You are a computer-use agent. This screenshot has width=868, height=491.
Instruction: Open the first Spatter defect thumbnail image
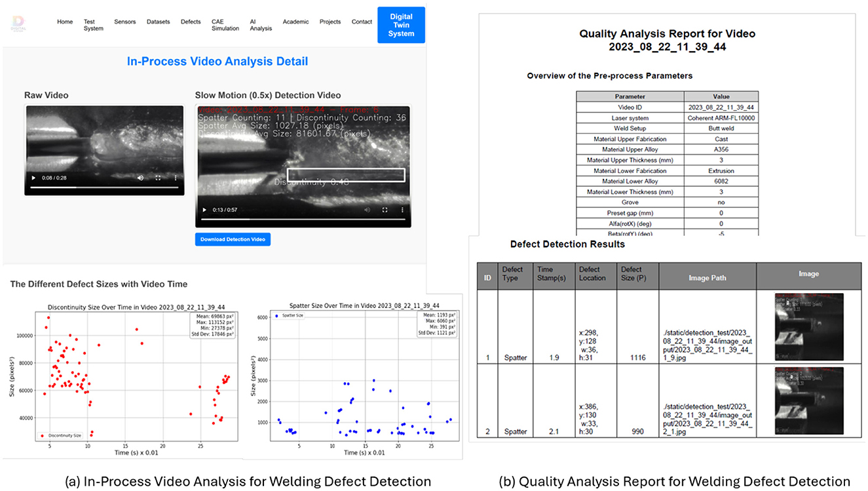click(x=808, y=326)
